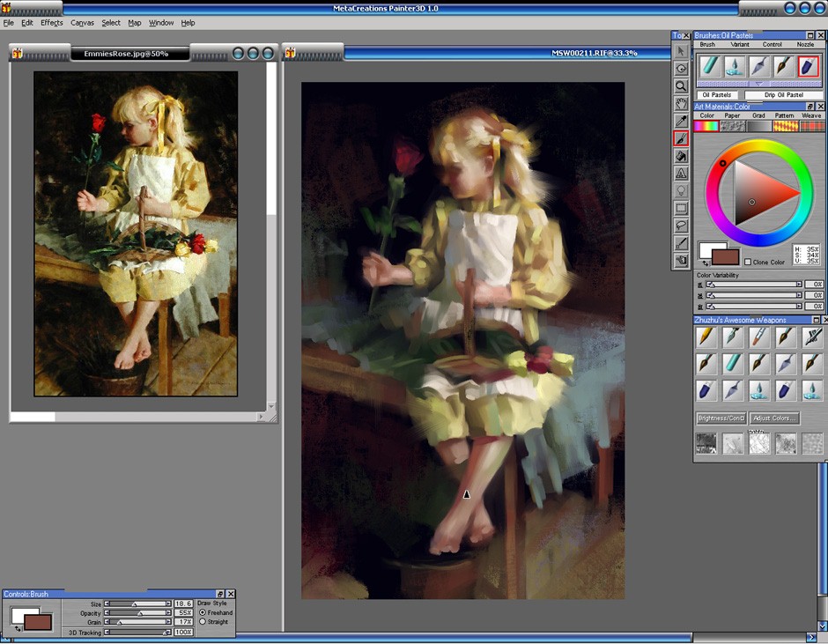Open the Variant menu in Brushes palette
Image resolution: width=828 pixels, height=644 pixels.
pyautogui.click(x=740, y=44)
